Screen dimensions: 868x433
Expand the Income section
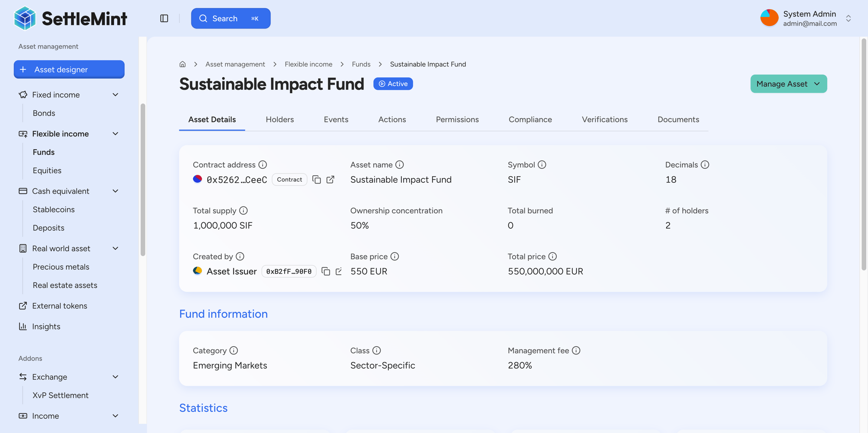[x=115, y=416]
